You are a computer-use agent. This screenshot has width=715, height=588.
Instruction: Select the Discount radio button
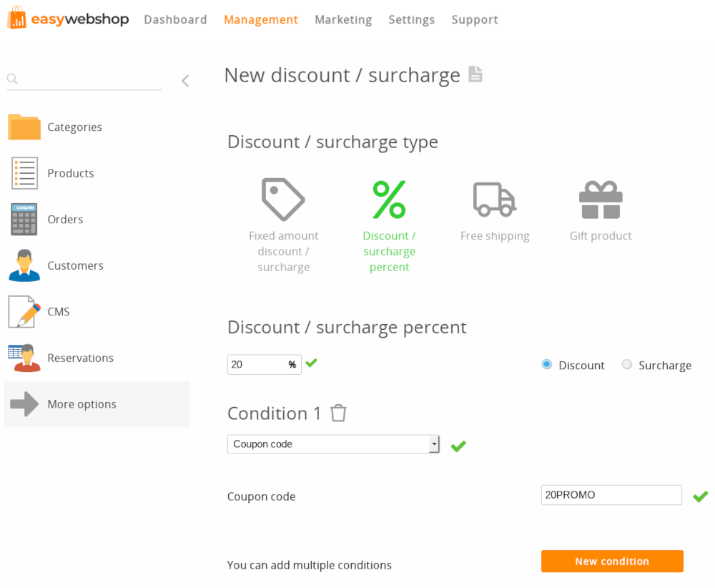546,365
